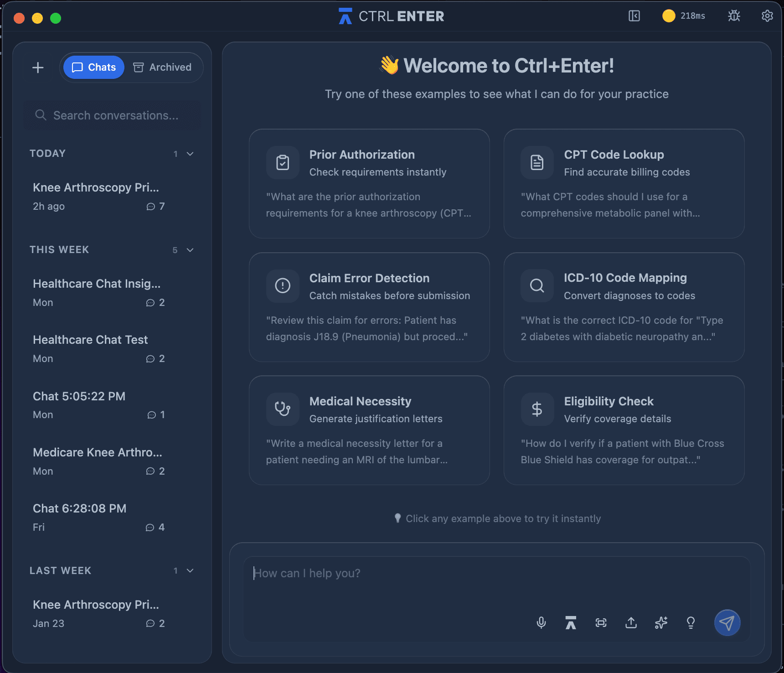Image resolution: width=784 pixels, height=673 pixels.
Task: Collapse the TODAY conversations section
Action: click(190, 154)
